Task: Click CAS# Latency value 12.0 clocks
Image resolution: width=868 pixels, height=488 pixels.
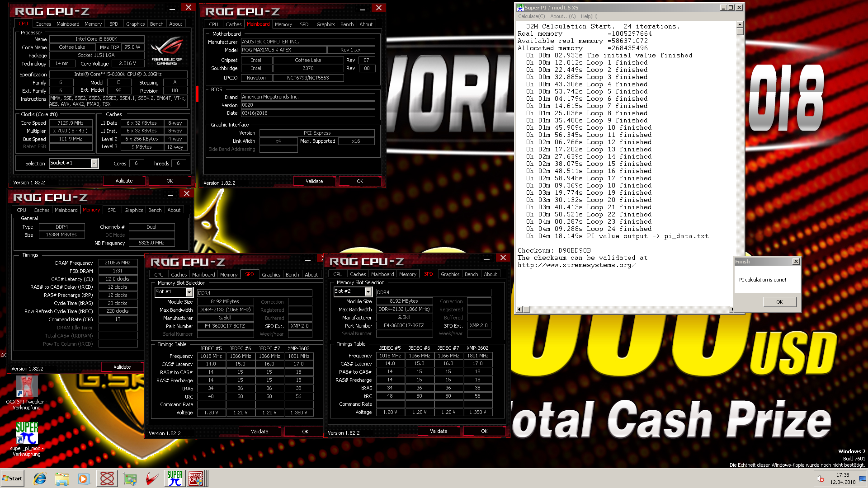Action: coord(118,279)
